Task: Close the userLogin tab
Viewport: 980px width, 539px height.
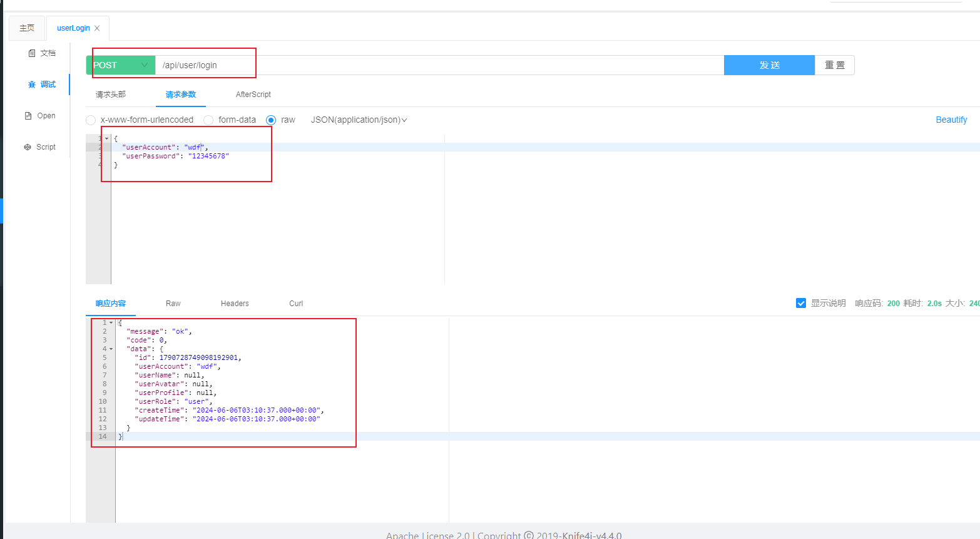Action: point(97,28)
